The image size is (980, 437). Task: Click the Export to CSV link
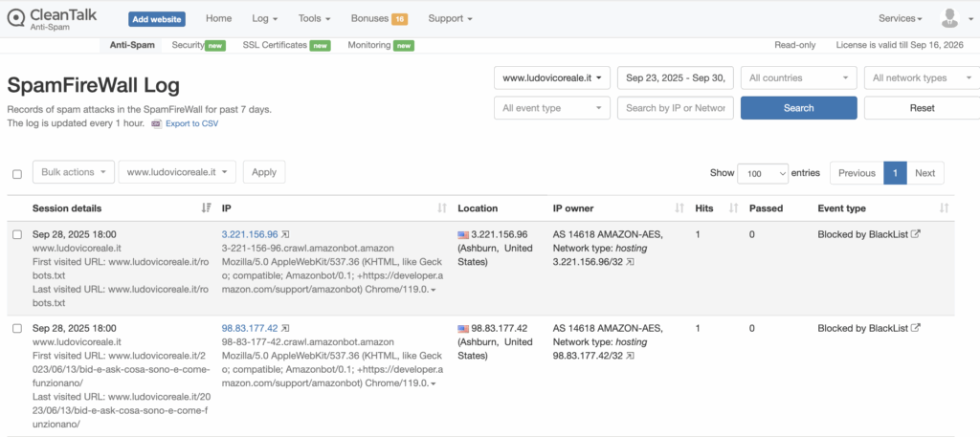[x=191, y=123]
